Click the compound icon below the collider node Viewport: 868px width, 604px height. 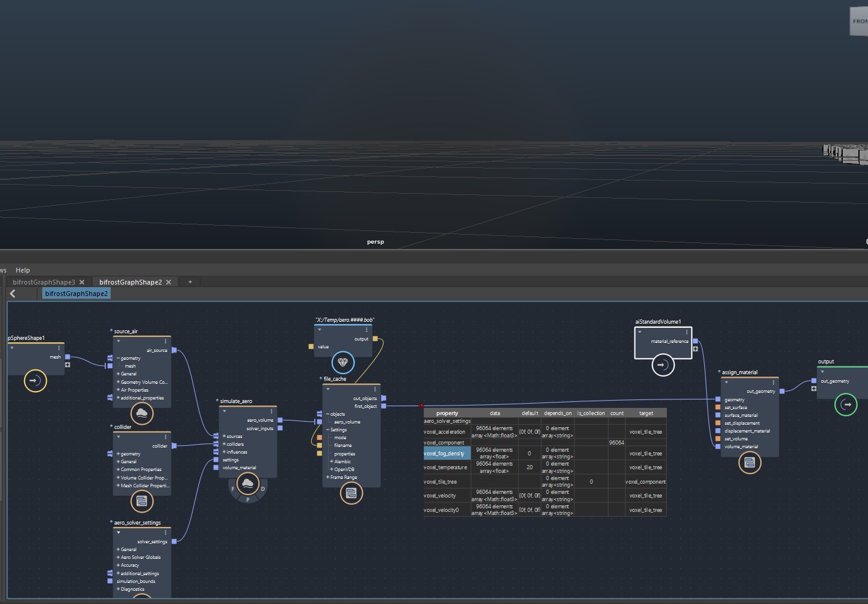(x=142, y=501)
